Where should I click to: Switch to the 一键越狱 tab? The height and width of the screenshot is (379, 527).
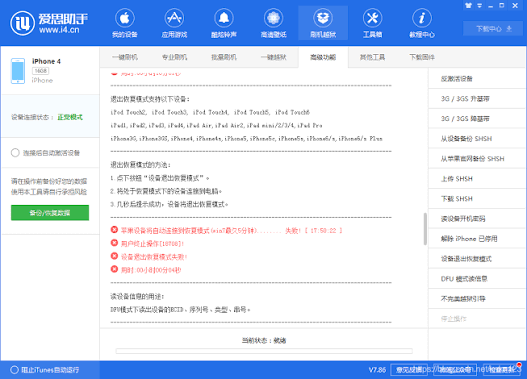click(273, 57)
